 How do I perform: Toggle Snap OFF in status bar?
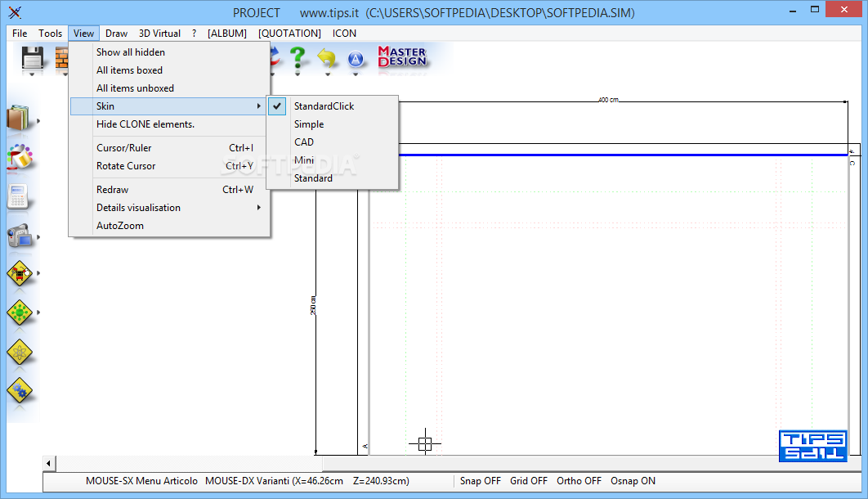pyautogui.click(x=480, y=481)
